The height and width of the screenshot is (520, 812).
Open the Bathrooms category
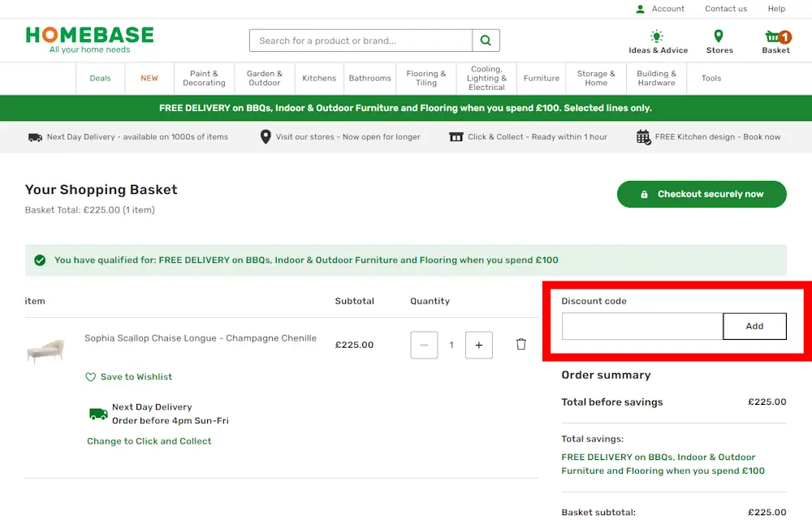click(x=369, y=78)
